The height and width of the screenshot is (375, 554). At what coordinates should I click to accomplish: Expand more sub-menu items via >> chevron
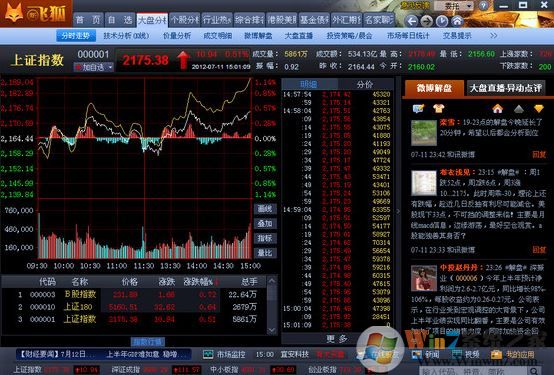494,36
